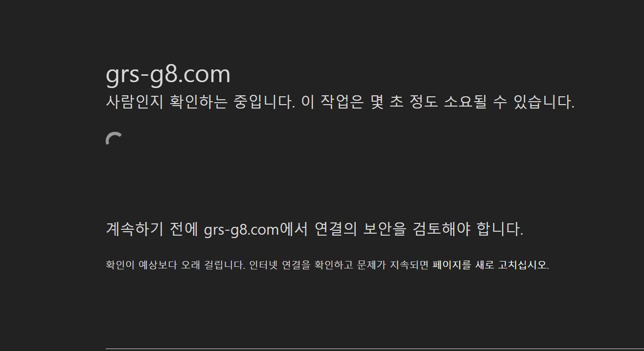The width and height of the screenshot is (644, 351).
Task: Click the "페이지를 새로 고치십시오" refresh link
Action: 489,265
